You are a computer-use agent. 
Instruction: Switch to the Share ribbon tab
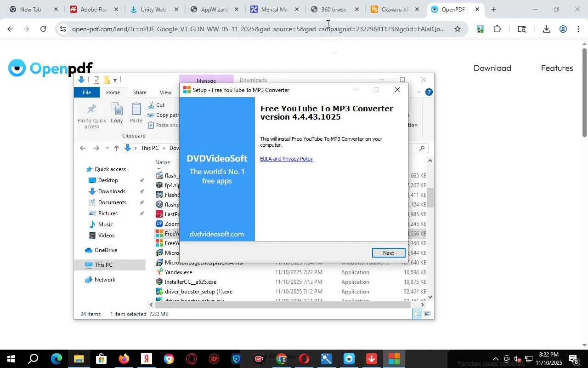point(140,92)
